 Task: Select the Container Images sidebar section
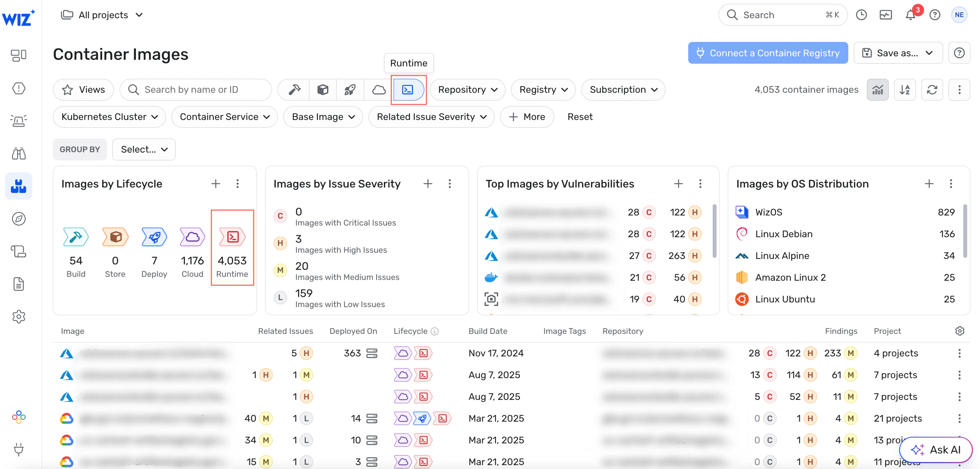[19, 186]
